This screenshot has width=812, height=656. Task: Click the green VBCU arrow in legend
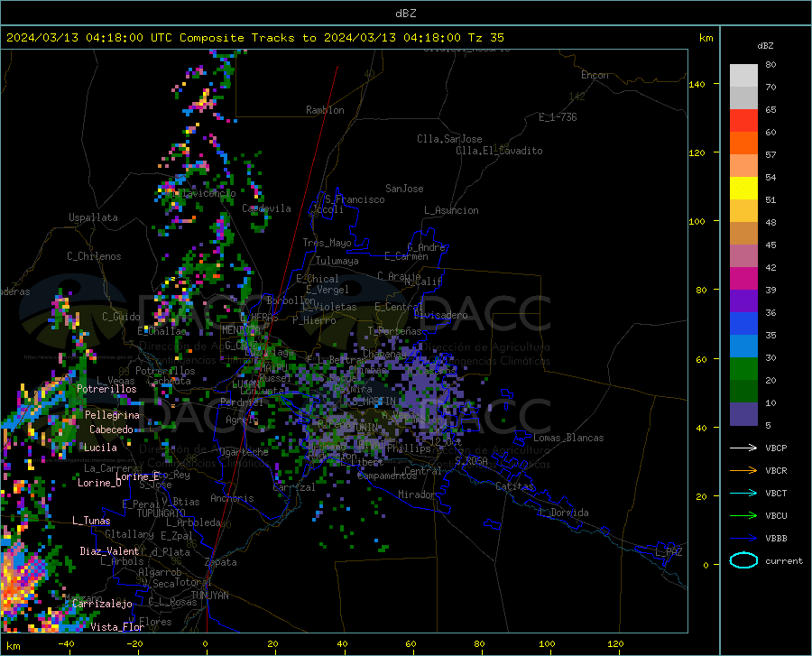click(x=743, y=515)
